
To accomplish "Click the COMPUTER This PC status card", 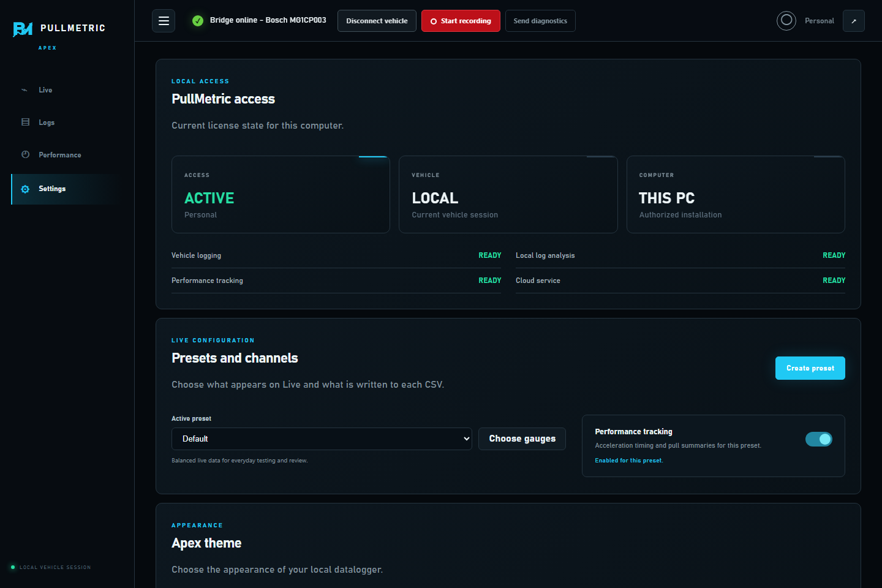I will [736, 194].
